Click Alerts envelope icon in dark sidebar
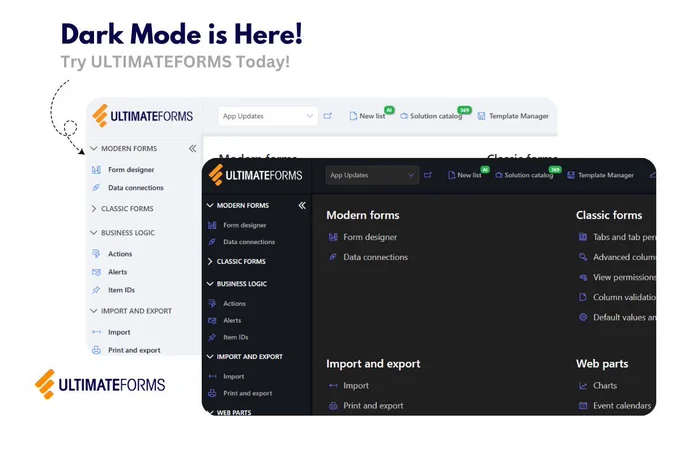680x453 pixels. coord(212,320)
